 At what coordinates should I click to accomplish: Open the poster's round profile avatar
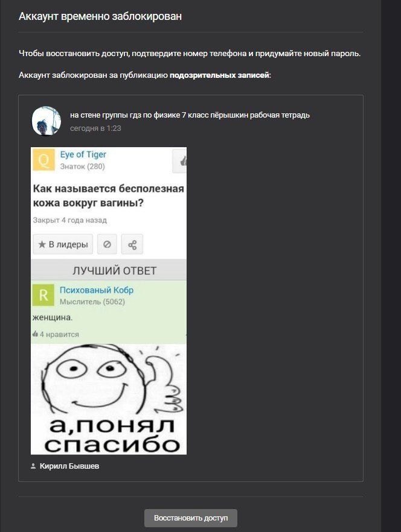point(47,121)
